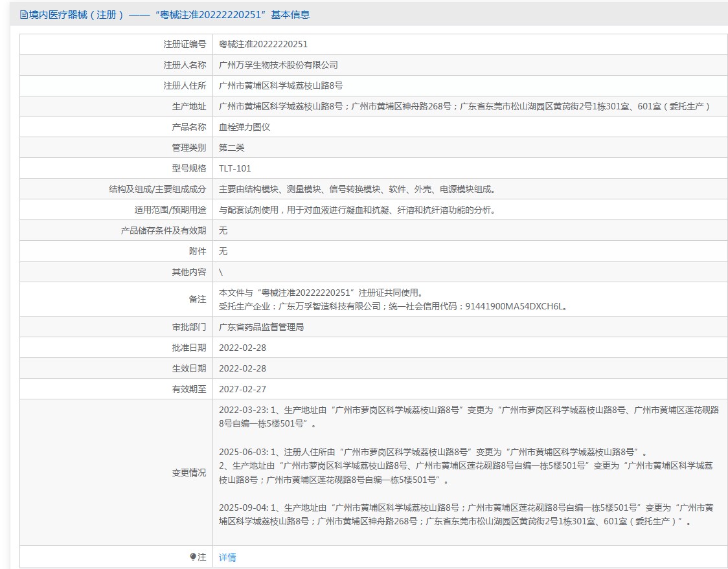Click the 变更情况 label
728x569 pixels.
pyautogui.click(x=189, y=473)
